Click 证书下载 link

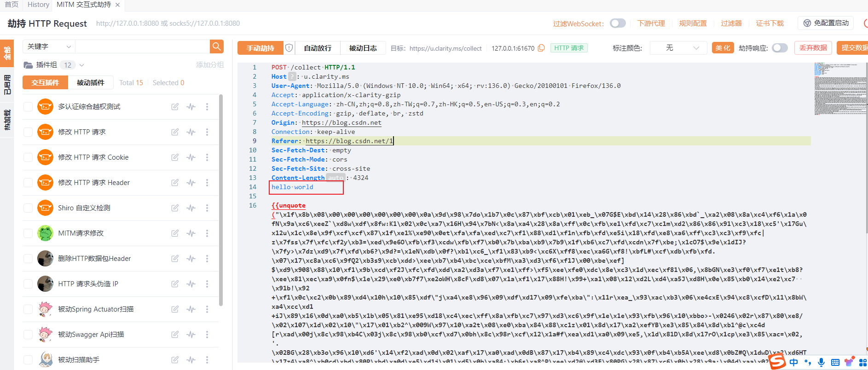[770, 23]
